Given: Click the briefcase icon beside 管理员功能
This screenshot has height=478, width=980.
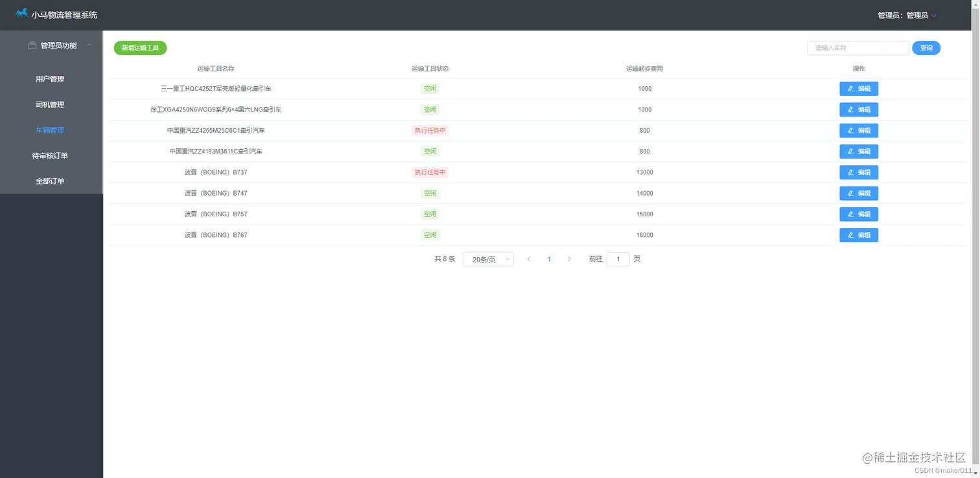Looking at the screenshot, I should 32,45.
